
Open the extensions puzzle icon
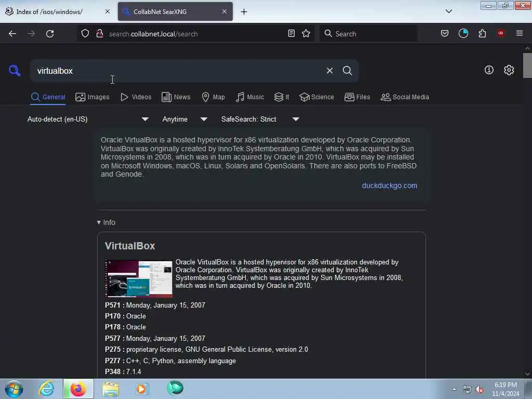point(482,33)
